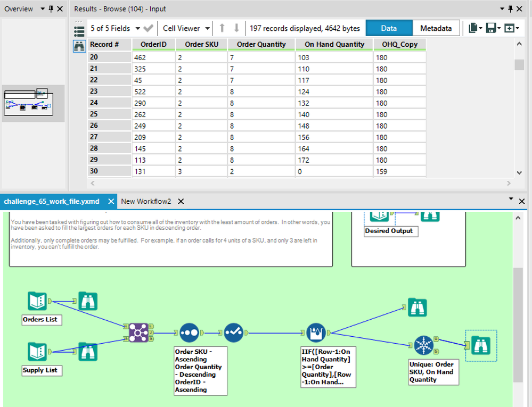Click On Hand Quantity cell 172
This screenshot has height=407, width=532.
[x=334, y=160]
